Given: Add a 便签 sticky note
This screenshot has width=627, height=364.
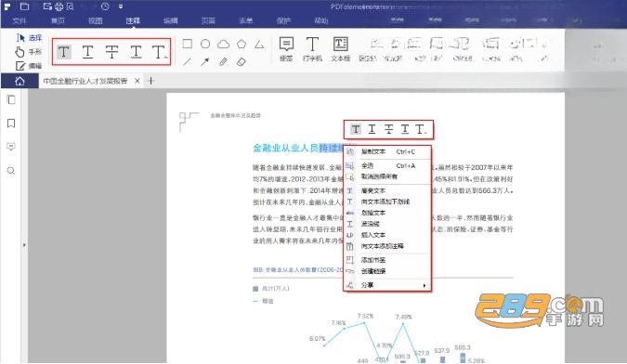Looking at the screenshot, I should coord(286,49).
